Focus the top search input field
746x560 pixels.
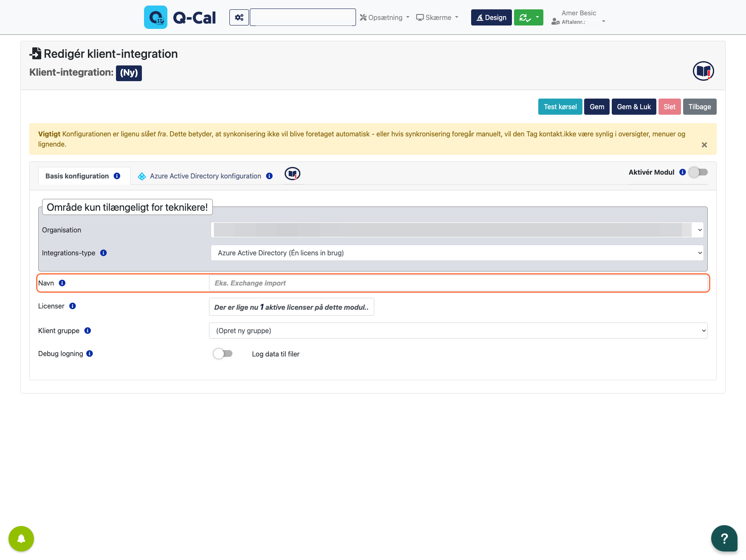[x=303, y=17]
